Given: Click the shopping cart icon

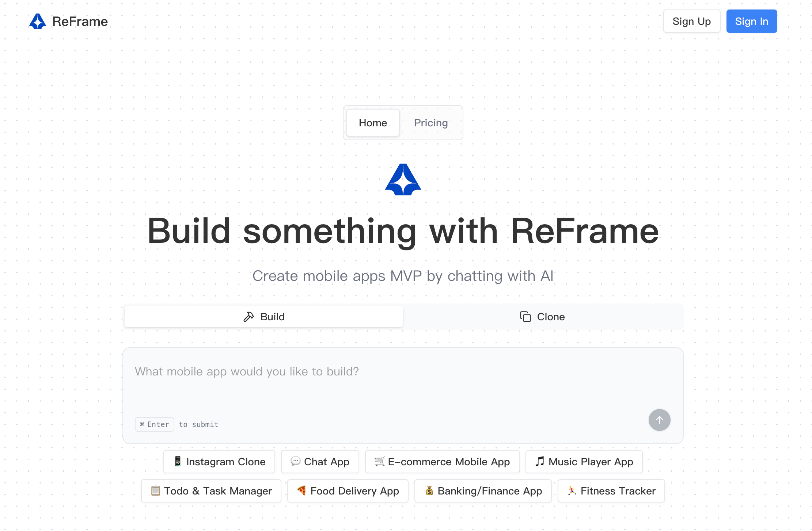Looking at the screenshot, I should [379, 461].
